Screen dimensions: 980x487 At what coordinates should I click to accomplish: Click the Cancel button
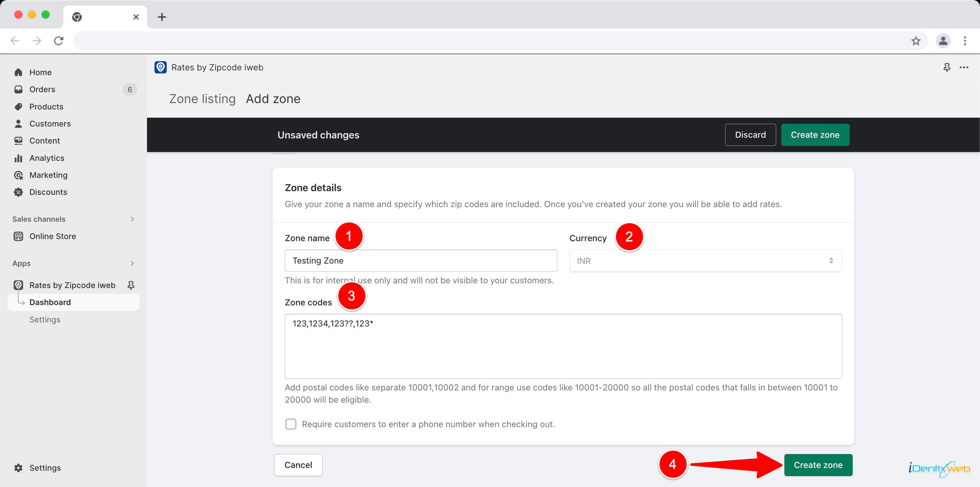pos(298,465)
